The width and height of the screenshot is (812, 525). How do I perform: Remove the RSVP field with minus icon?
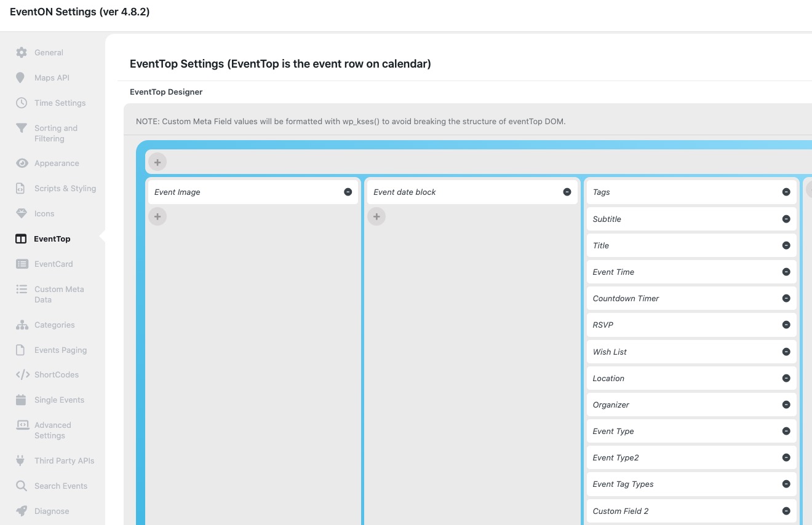[x=786, y=325]
